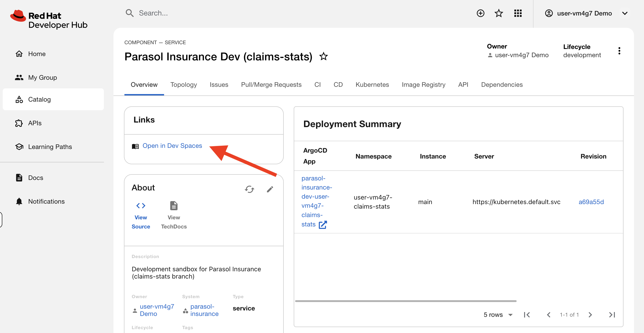Screen dimensions: 644x333
Task: Open the application launcher grid icon
Action: pos(518,13)
